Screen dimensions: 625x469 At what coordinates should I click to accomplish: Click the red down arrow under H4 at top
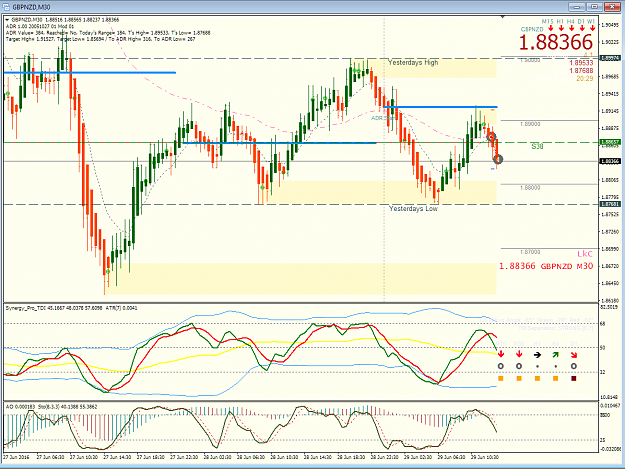point(572,28)
